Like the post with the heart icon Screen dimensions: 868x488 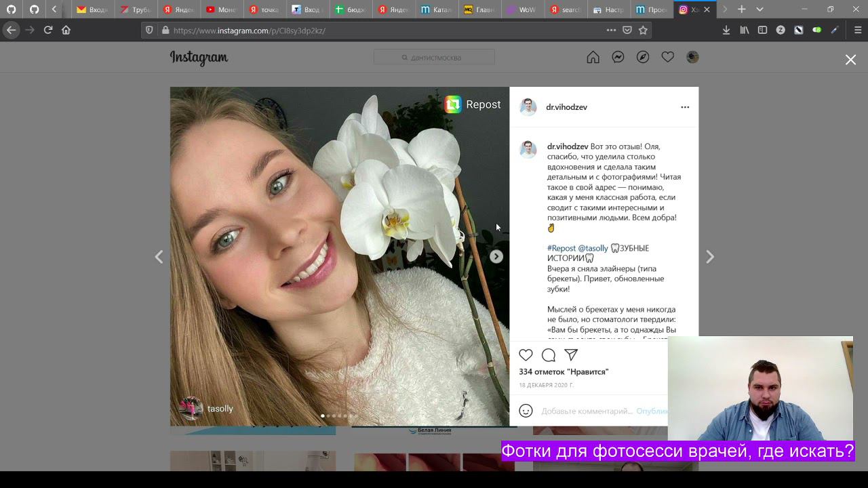[526, 355]
